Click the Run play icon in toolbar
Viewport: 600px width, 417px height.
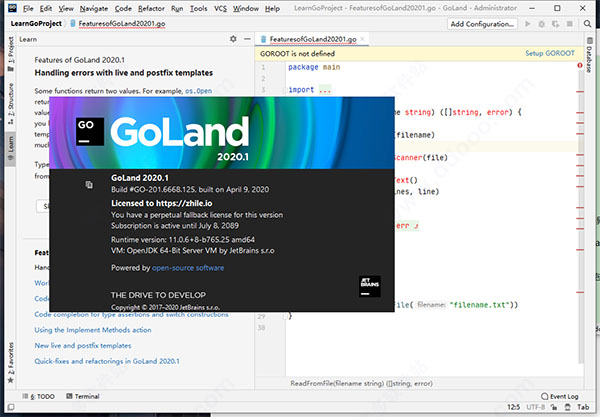(528, 24)
